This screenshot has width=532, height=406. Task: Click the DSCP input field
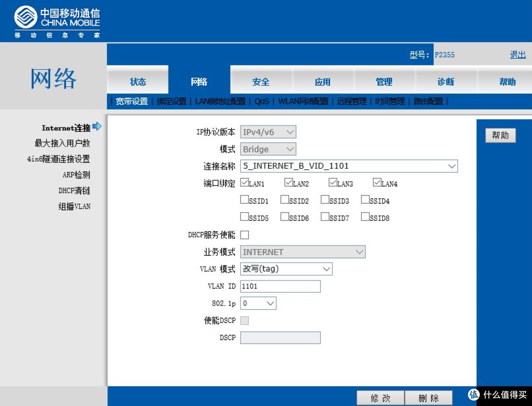280,338
